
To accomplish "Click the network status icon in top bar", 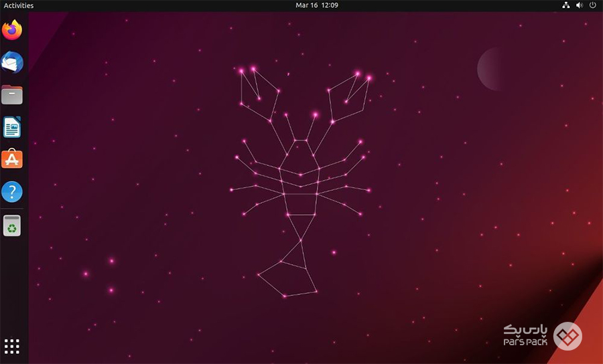I will (565, 5).
